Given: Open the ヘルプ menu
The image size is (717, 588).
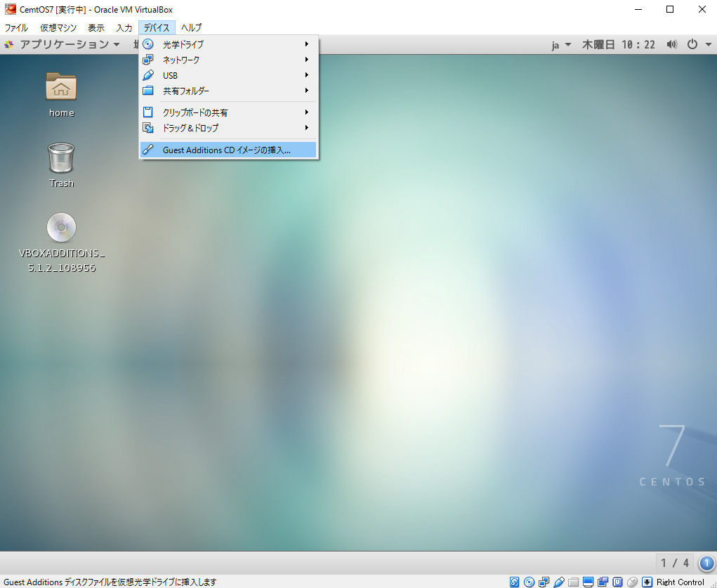Looking at the screenshot, I should pos(191,28).
